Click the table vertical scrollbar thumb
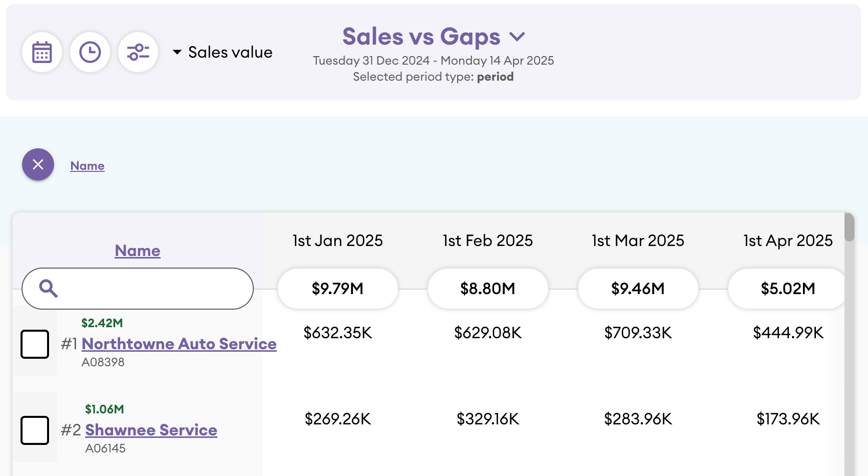Image resolution: width=868 pixels, height=476 pixels. click(x=849, y=227)
